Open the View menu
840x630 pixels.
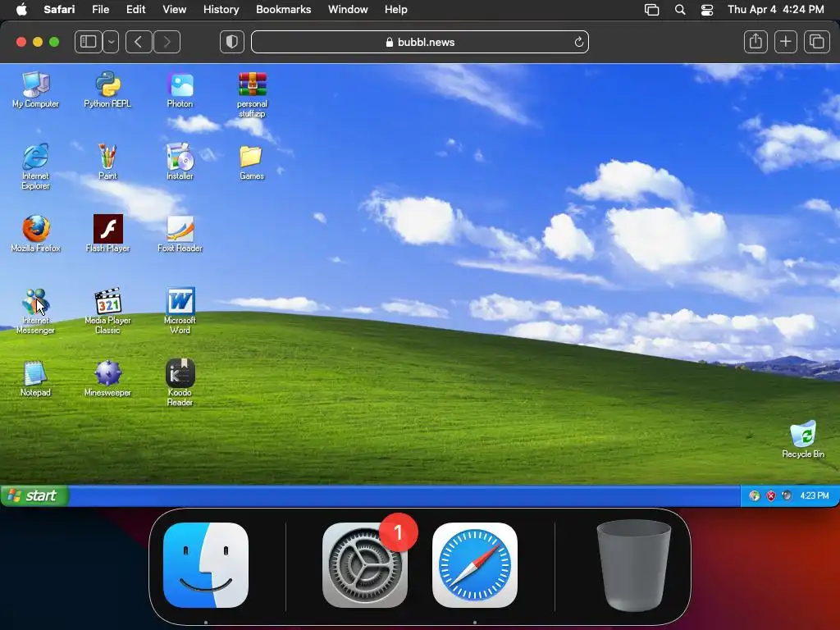click(x=174, y=10)
